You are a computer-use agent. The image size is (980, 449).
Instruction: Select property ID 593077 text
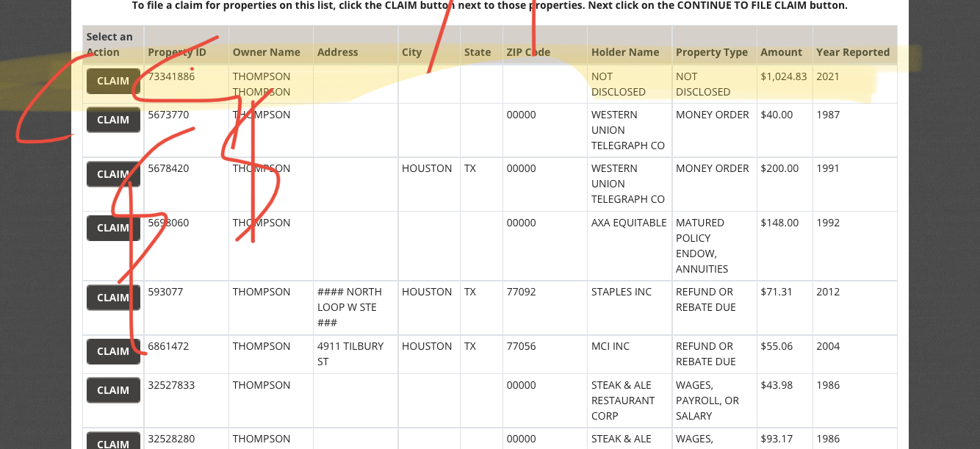tap(165, 292)
